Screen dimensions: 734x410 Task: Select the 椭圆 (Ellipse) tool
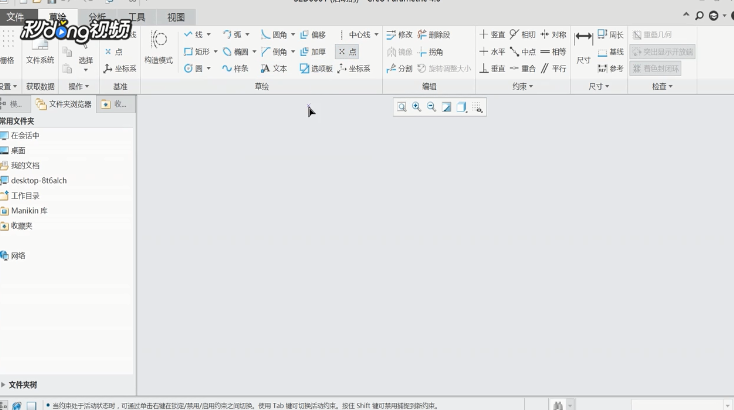click(235, 51)
